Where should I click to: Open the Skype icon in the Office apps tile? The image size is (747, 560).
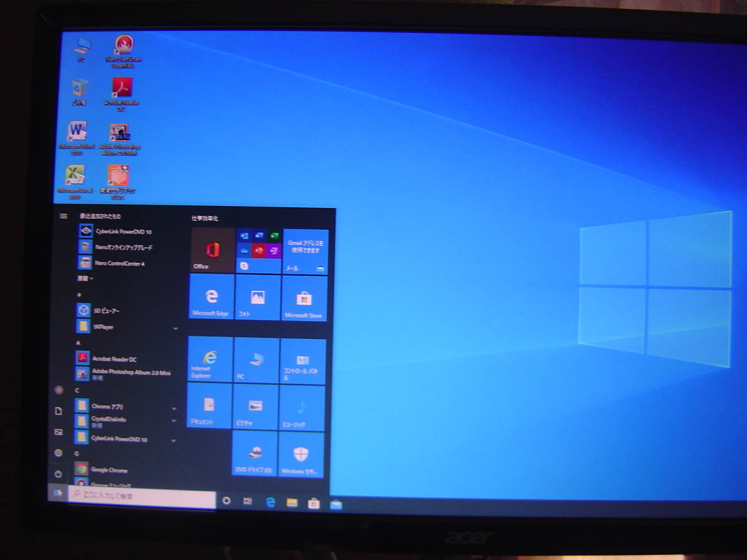pos(244,266)
